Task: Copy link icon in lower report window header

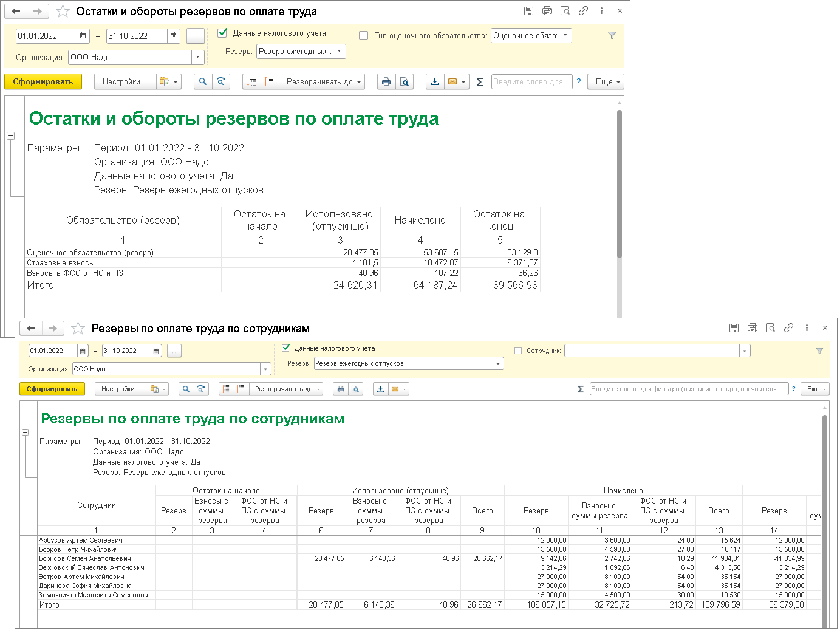Action: [788, 328]
